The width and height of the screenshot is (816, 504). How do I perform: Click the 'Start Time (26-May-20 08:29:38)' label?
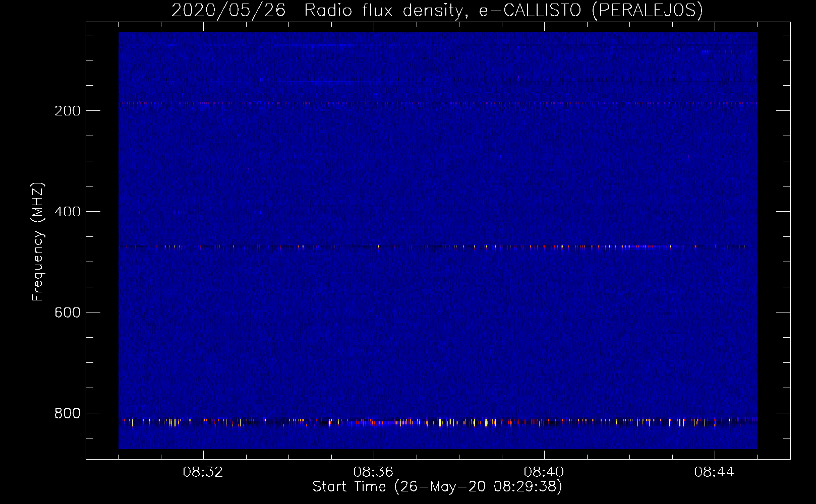437,487
